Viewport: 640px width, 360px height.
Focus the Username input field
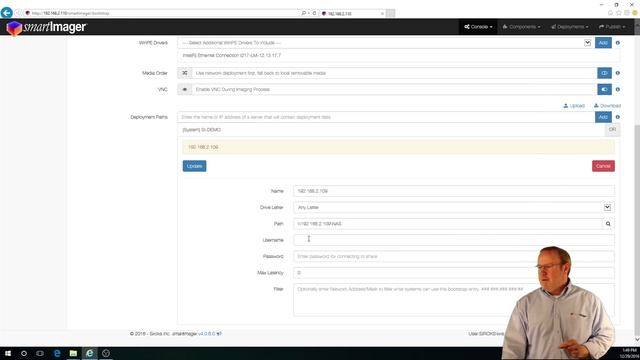(454, 240)
